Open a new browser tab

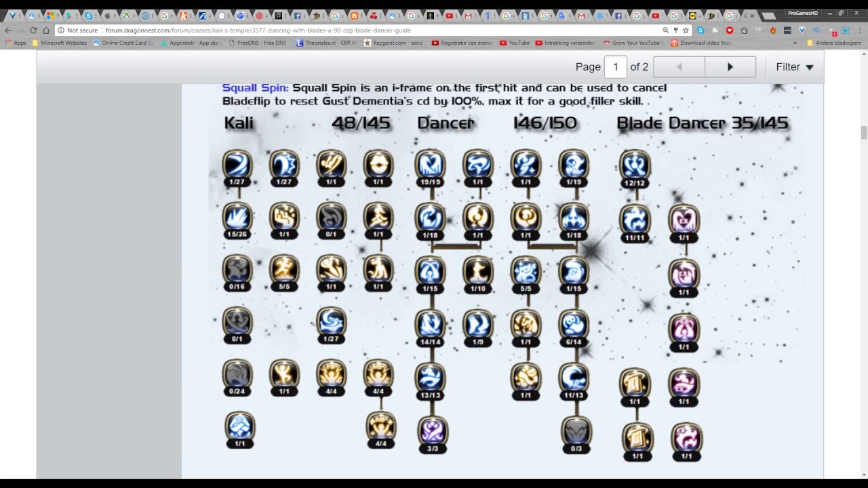(x=768, y=16)
